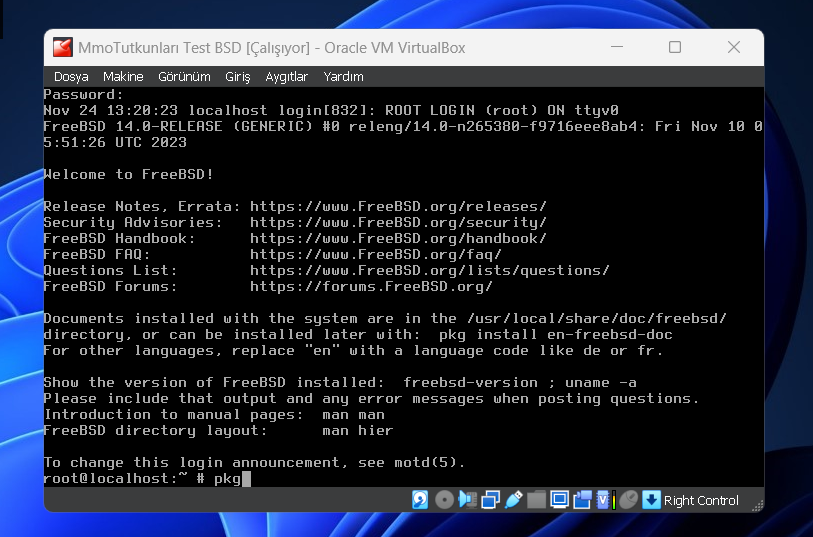This screenshot has width=813, height=537.
Task: Click the audio status icon
Action: (467, 500)
